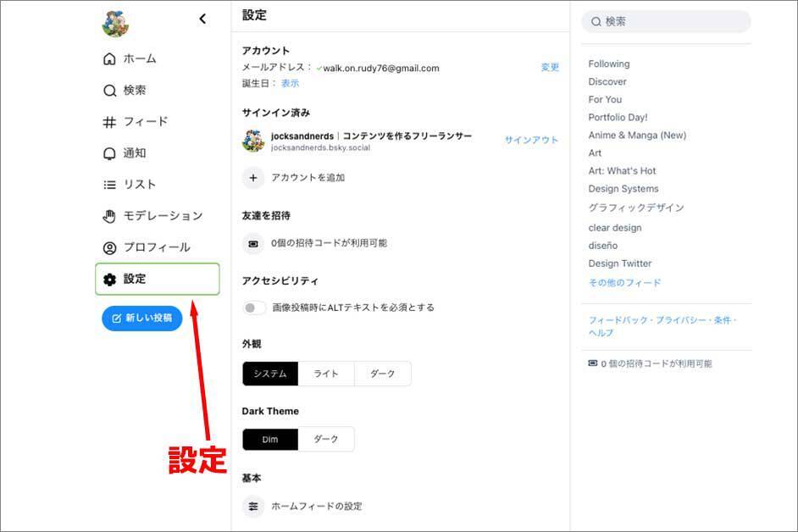Screen dimensions: 798x532
Task: Toggle require ALT text for image posts
Action: pyautogui.click(x=255, y=308)
